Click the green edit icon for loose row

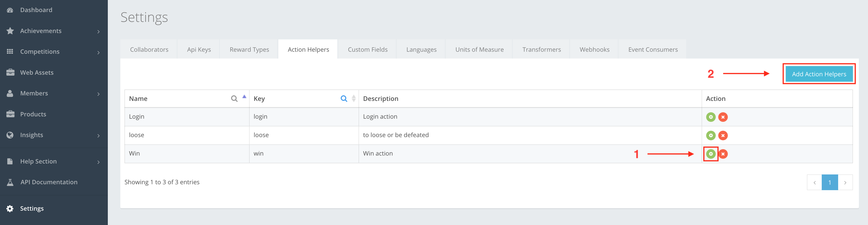point(711,136)
